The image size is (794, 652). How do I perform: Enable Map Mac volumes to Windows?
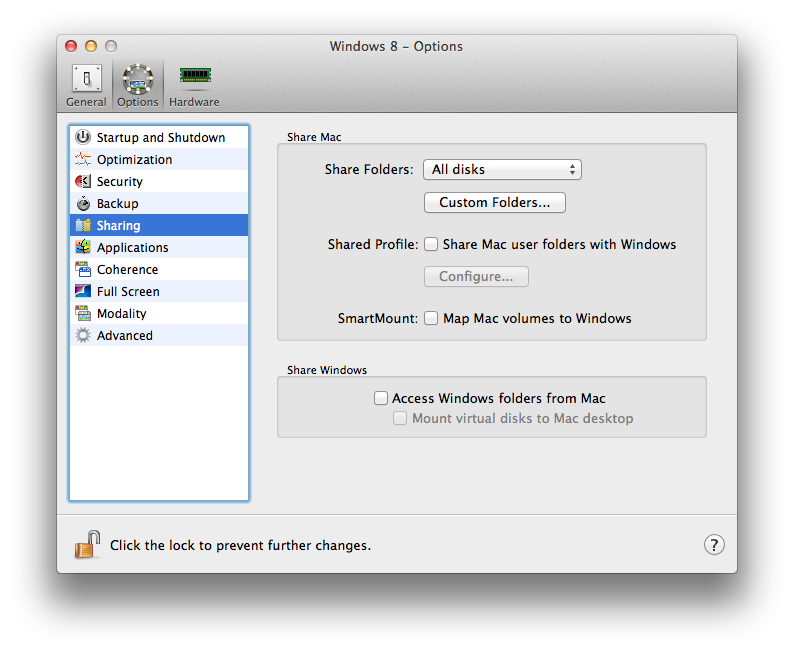point(431,318)
